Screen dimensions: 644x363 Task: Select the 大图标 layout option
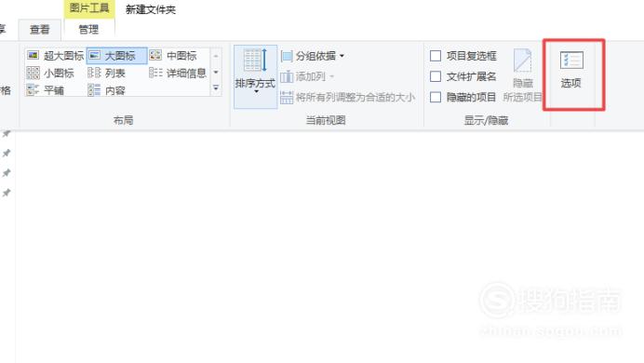116,56
